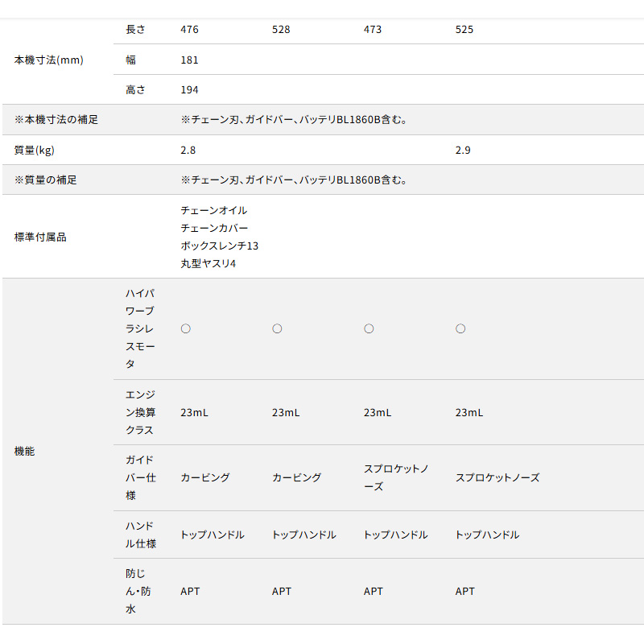Click the ※質量の補足 row label

click(46, 180)
